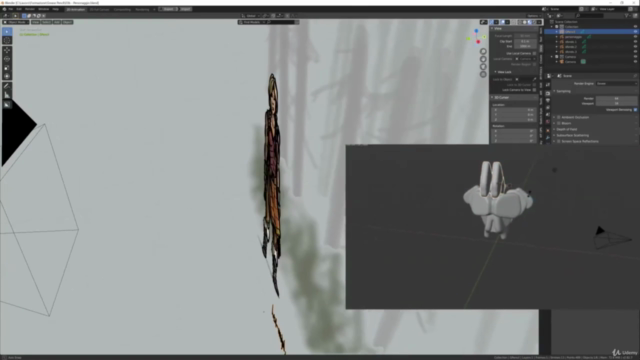The image size is (640, 360).
Task: Select the Measure tool
Action: [x=7, y=95]
